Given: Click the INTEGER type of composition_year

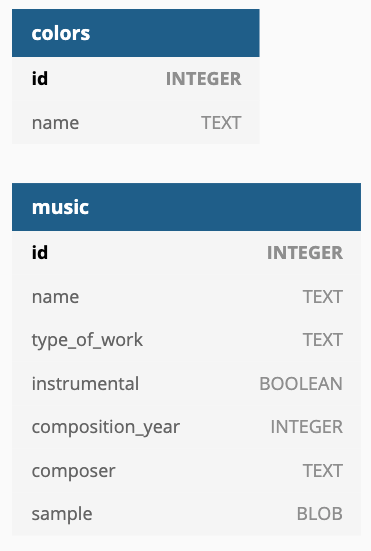Looking at the screenshot, I should pyautogui.click(x=307, y=427).
